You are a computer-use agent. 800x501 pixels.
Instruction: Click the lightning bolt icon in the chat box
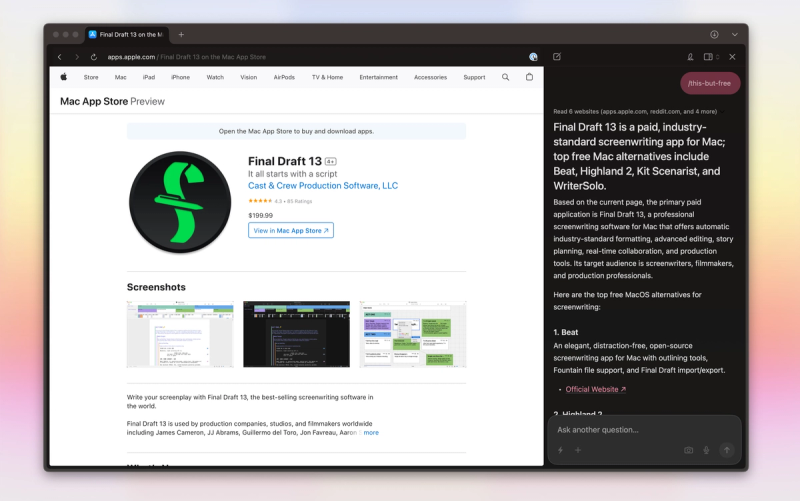[560, 450]
